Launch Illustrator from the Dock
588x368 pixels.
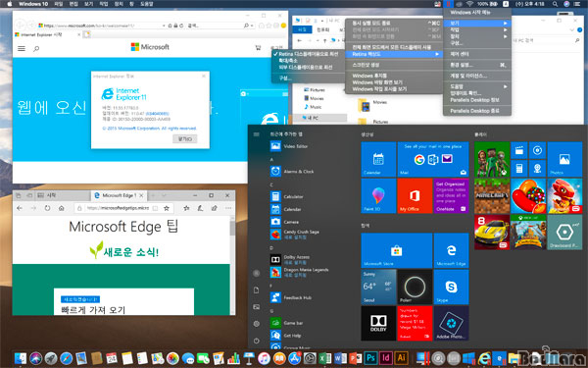point(401,358)
